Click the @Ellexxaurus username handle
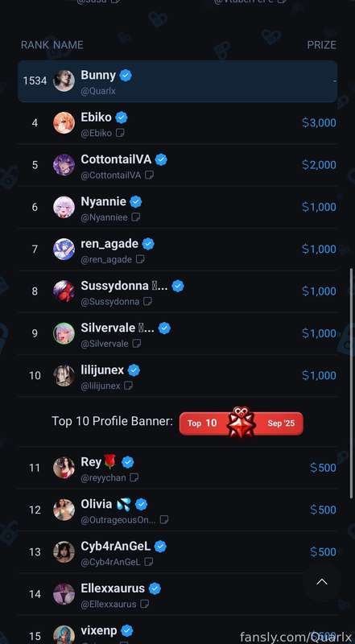Screen dimensions: 355x644 point(109,605)
